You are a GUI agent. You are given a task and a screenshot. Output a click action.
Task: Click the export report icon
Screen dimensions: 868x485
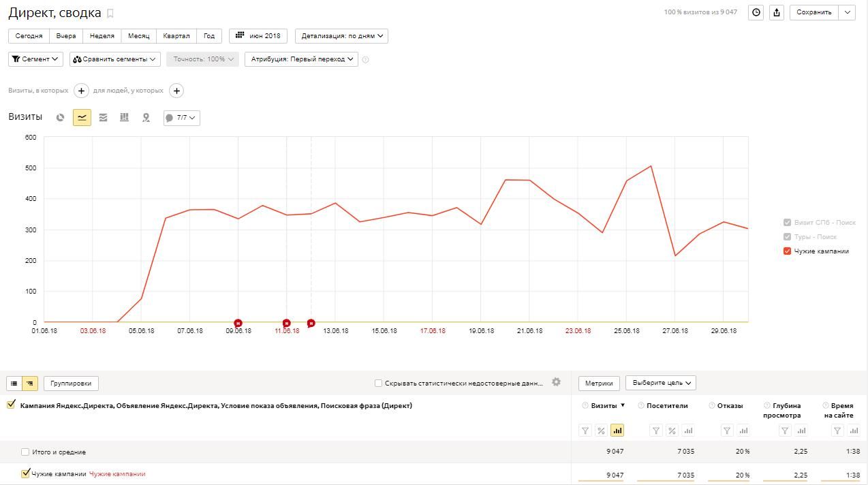pos(776,12)
